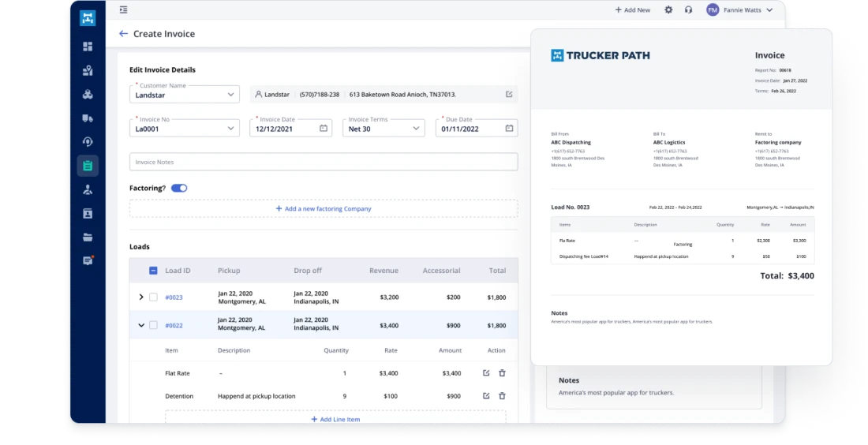868x445 pixels.
Task: Click the truck fleet sidebar icon
Action: point(88,118)
